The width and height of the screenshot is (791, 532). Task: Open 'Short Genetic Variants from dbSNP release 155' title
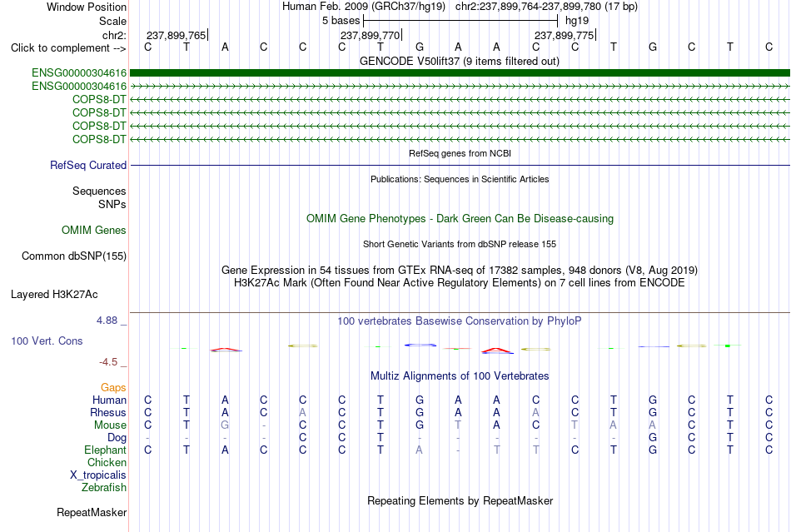pos(460,244)
